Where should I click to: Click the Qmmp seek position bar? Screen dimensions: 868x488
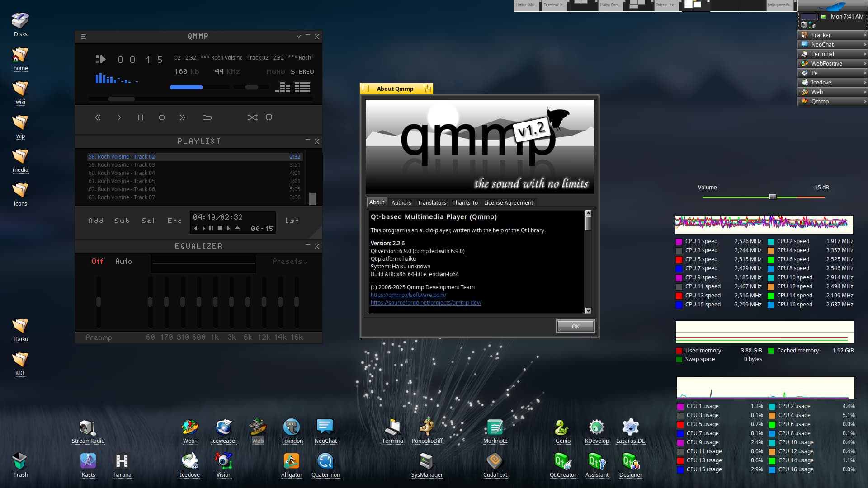point(201,99)
